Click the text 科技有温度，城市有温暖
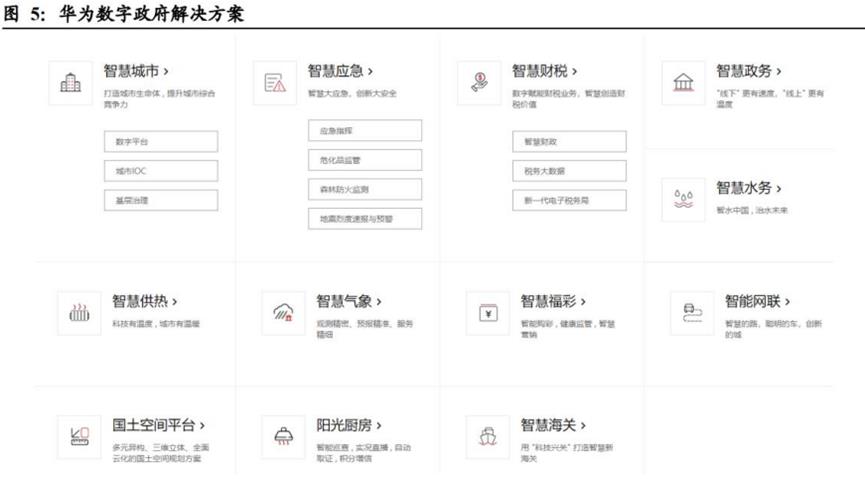The width and height of the screenshot is (865, 479). 156,324
